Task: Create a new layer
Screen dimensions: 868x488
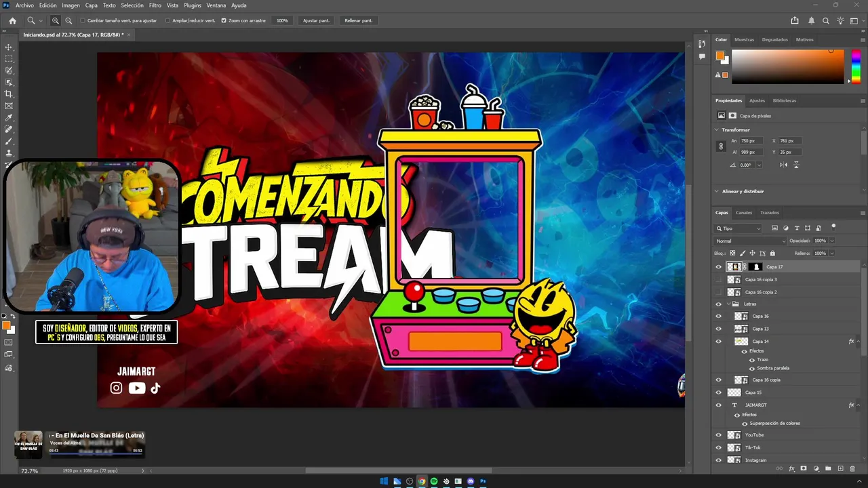Action: [x=840, y=468]
